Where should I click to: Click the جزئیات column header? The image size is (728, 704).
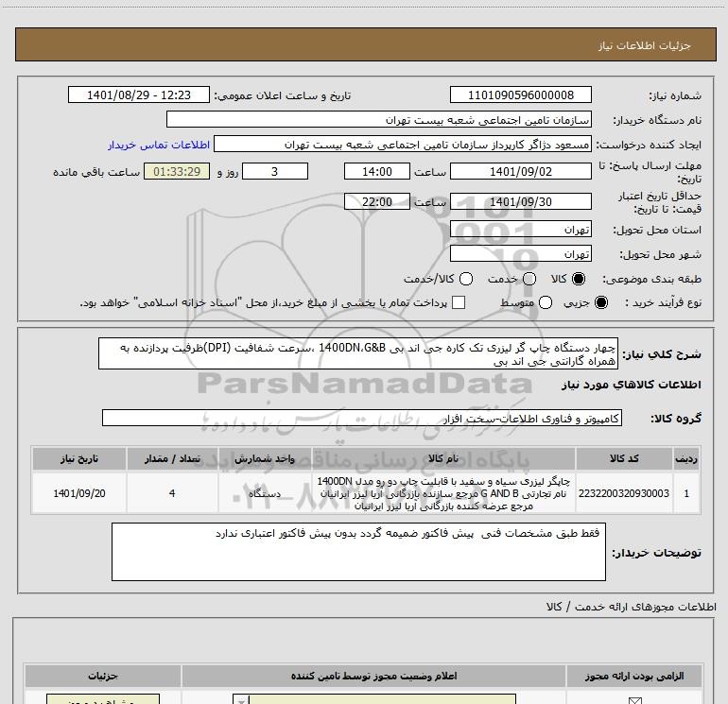[103, 676]
